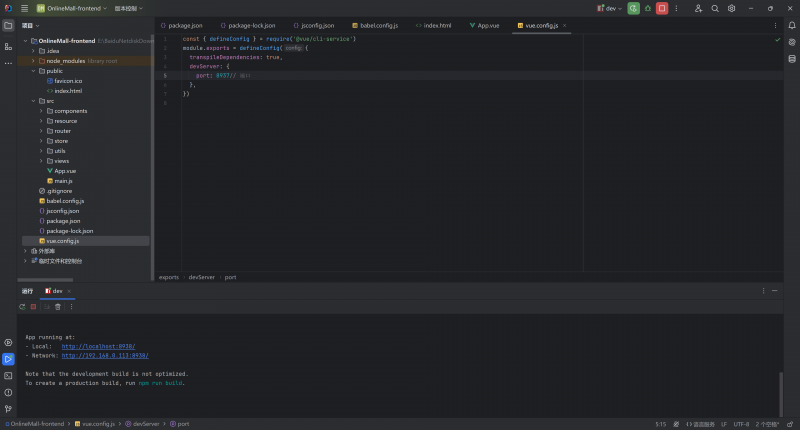
Task: Open the Network 192.168.0.113 link
Action: 104,355
